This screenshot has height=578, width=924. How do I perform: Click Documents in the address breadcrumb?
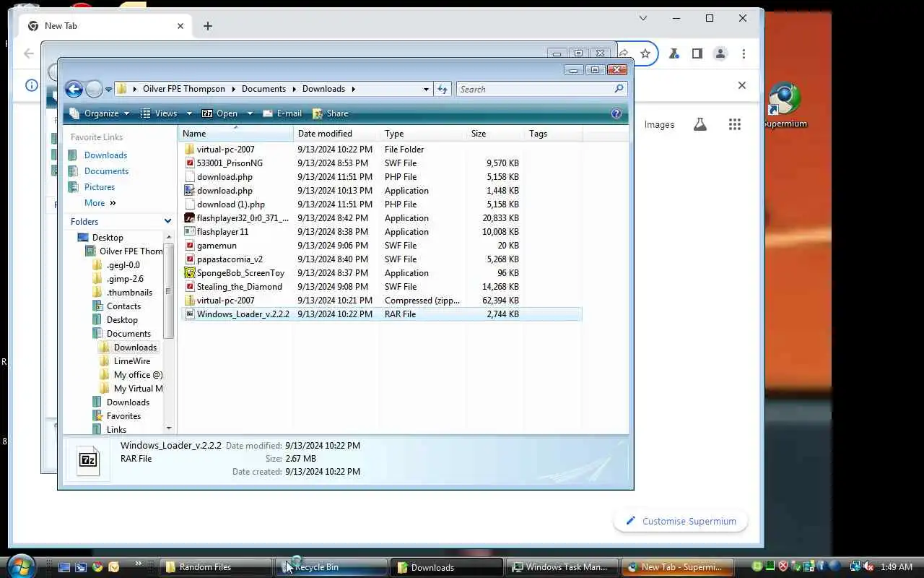263,89
